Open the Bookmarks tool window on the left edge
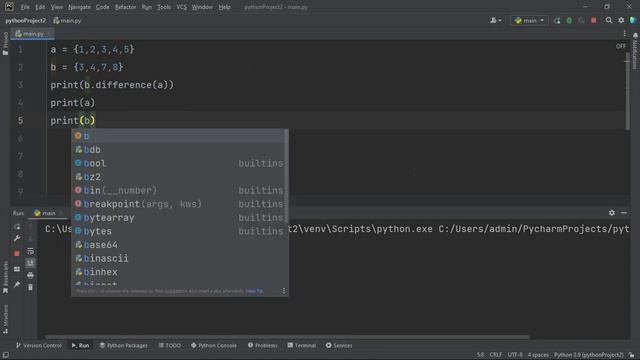Screen dimensions: 640x360 (5, 278)
